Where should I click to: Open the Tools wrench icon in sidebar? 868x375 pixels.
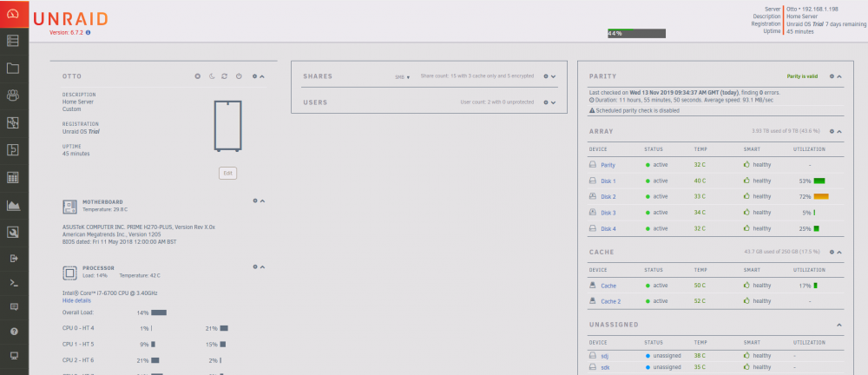coord(13,232)
